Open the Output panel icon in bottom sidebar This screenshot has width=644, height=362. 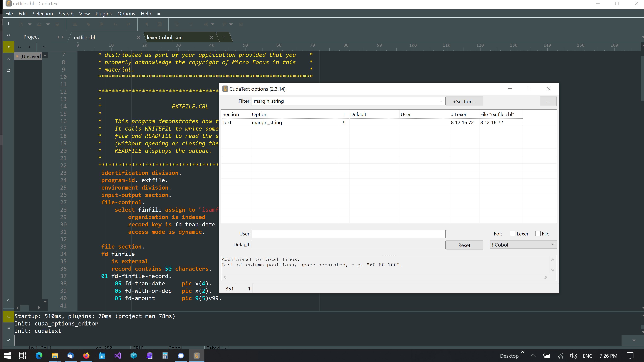coord(9,328)
